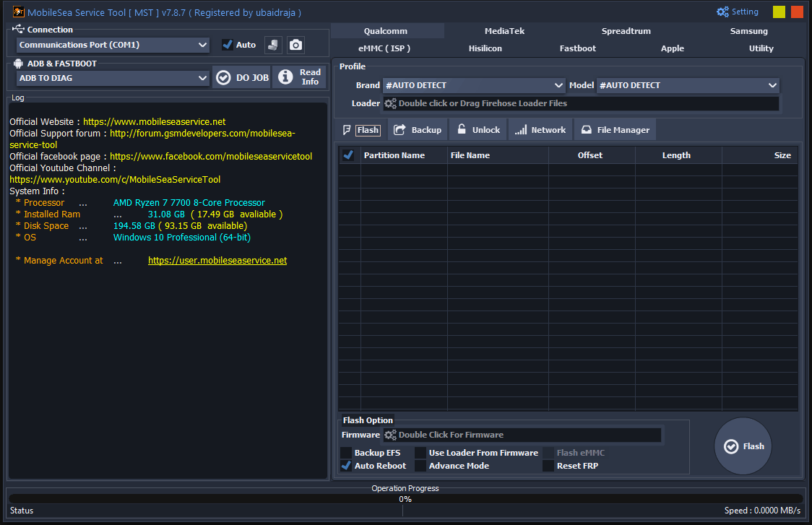The image size is (812, 525).
Task: Click the yellow minimize square
Action: tap(779, 12)
